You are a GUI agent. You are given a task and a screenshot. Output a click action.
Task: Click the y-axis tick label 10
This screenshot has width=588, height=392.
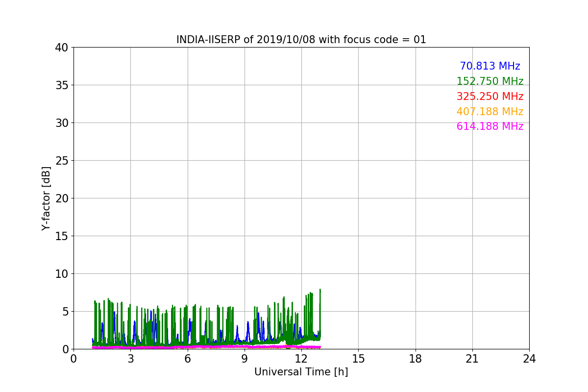[x=61, y=274]
